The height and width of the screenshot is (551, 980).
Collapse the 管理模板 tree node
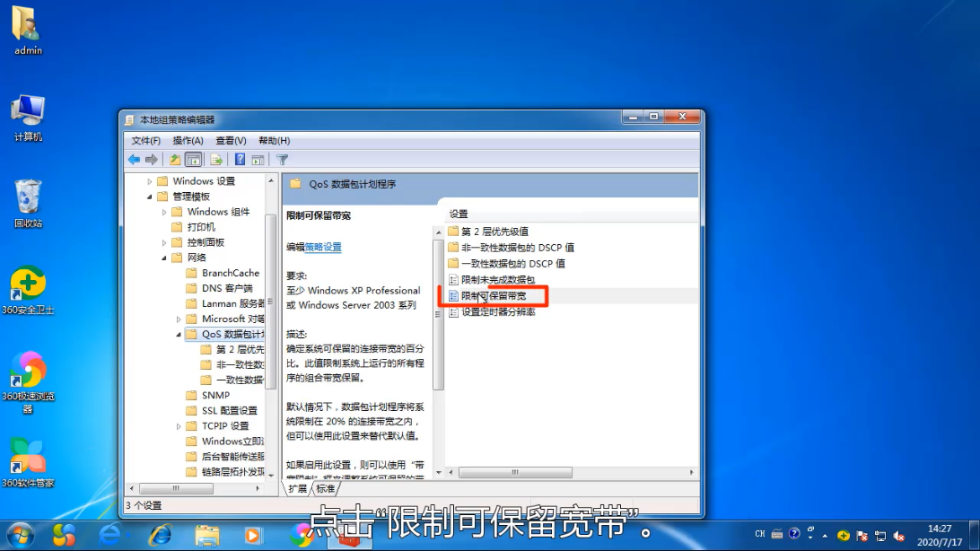(150, 197)
